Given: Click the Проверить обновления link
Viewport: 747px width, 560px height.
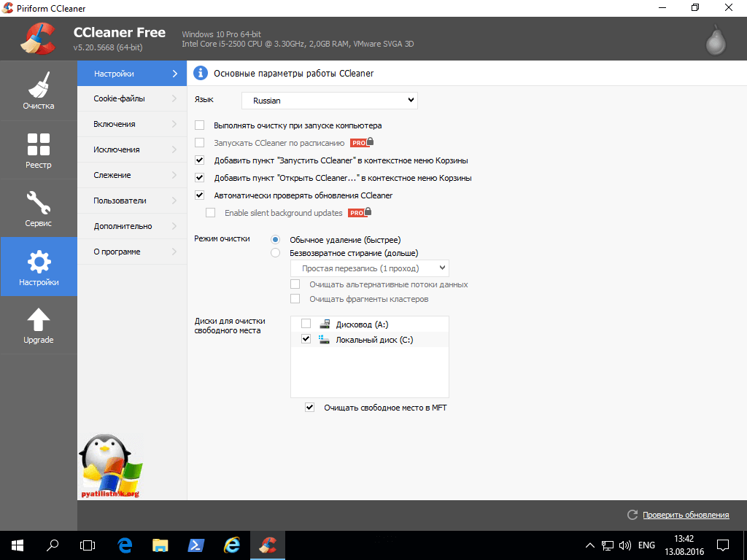Looking at the screenshot, I should point(685,515).
